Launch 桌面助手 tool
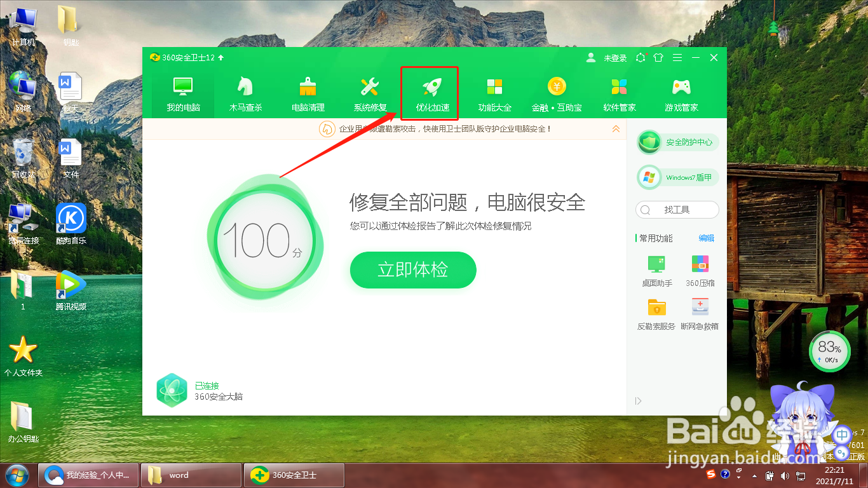The image size is (868, 488). click(656, 271)
